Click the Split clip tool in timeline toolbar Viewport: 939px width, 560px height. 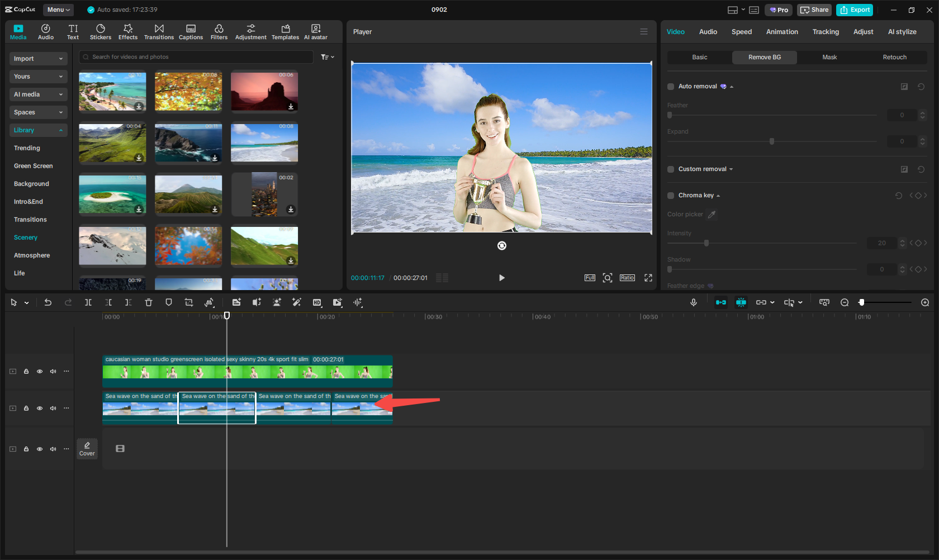(x=88, y=302)
